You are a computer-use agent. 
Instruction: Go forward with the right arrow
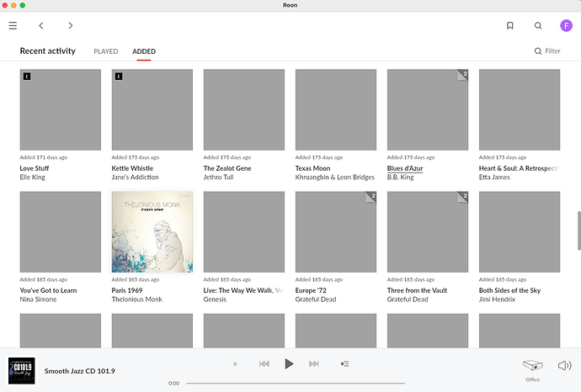71,25
